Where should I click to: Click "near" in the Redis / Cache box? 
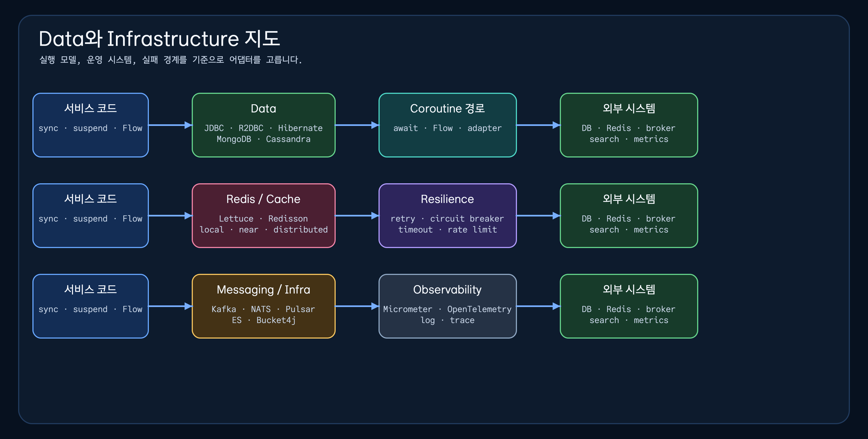(249, 230)
